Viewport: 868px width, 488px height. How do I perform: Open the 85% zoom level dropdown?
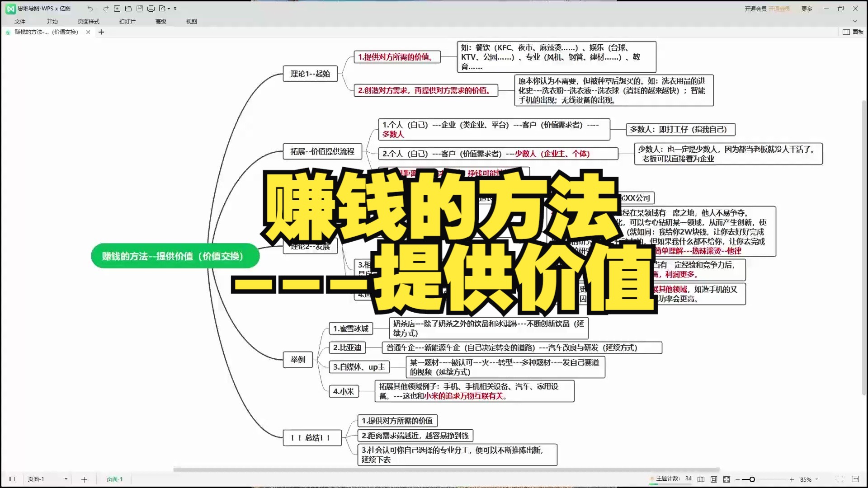pyautogui.click(x=809, y=479)
